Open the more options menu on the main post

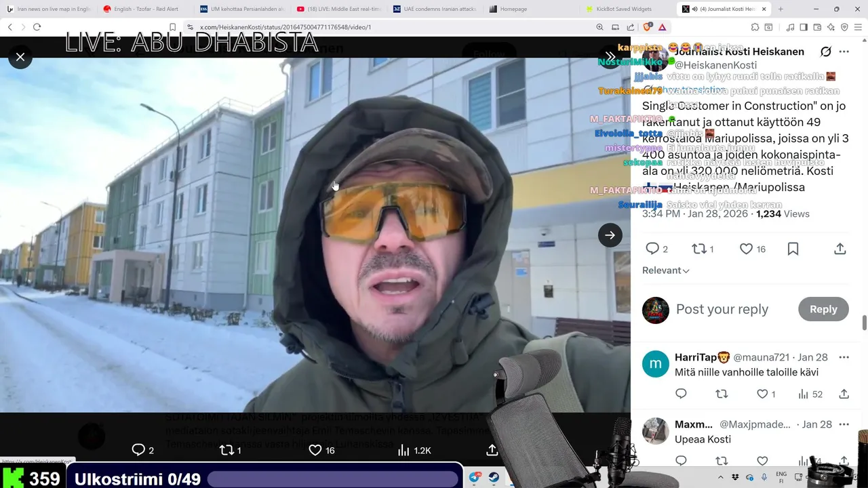[844, 52]
